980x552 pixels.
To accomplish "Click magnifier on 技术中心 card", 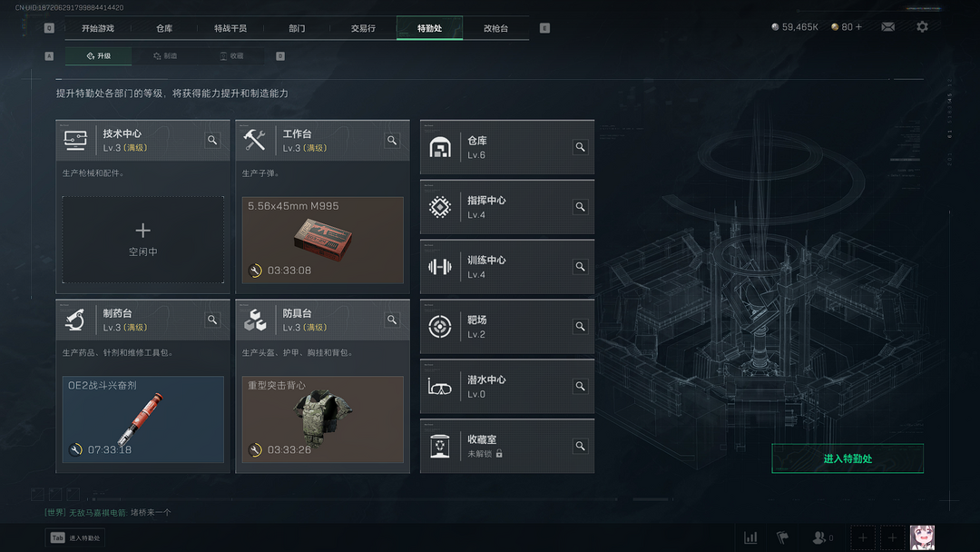I will click(x=212, y=140).
